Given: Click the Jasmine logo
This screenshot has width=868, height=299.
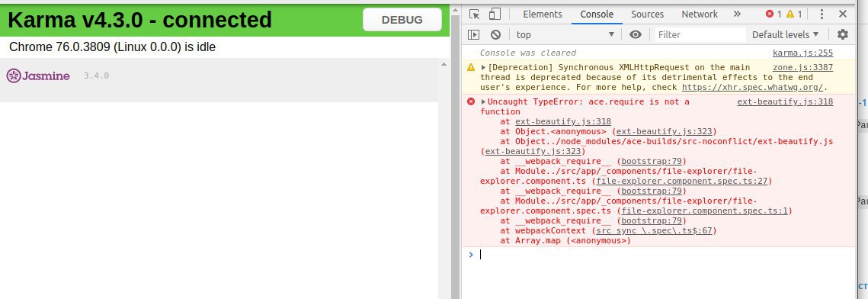Looking at the screenshot, I should (x=38, y=76).
